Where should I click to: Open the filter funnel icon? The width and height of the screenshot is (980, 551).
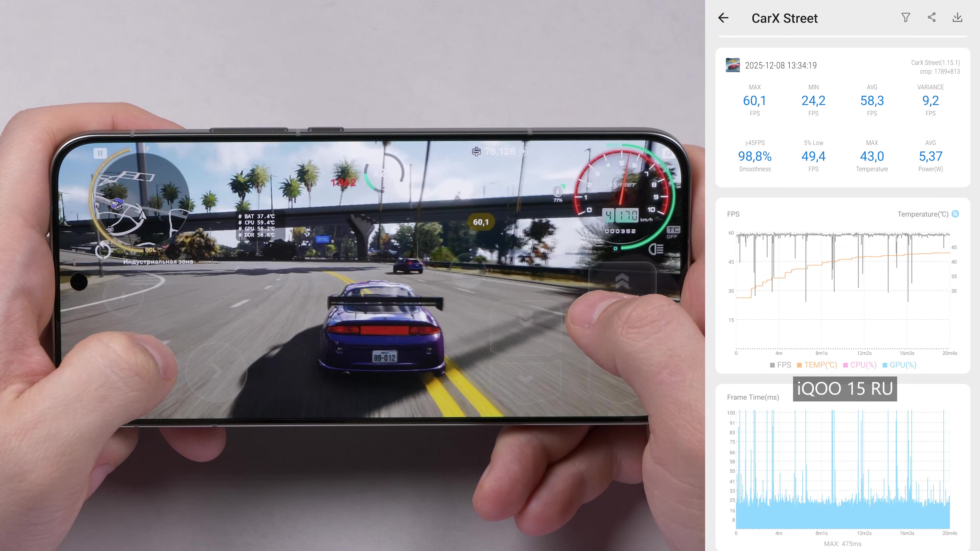[905, 18]
